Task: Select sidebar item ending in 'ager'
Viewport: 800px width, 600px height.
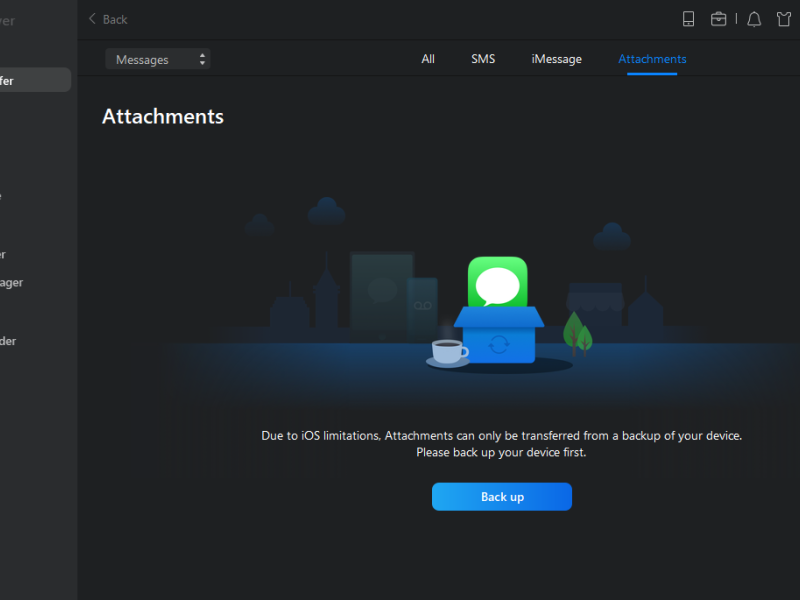Action: coord(11,283)
